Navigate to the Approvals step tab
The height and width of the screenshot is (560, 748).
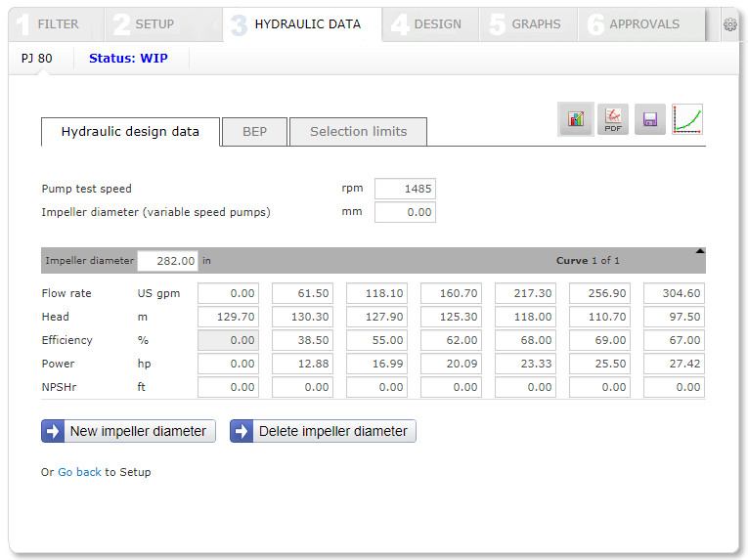pyautogui.click(x=634, y=24)
